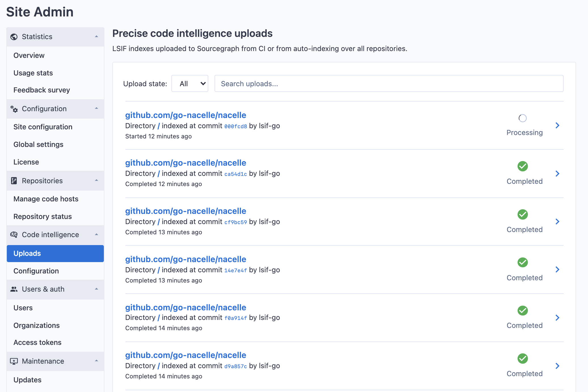Click the Access tokens sidebar item
The image size is (588, 392).
click(x=38, y=343)
